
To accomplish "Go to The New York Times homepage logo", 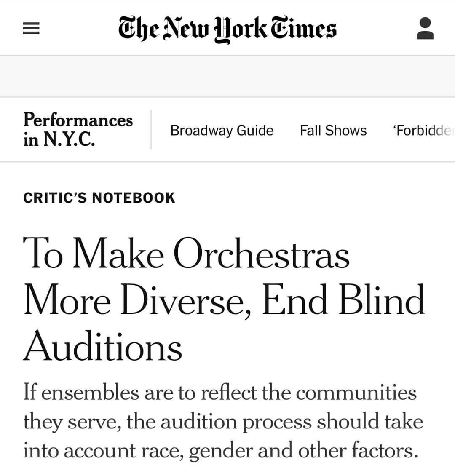I will pyautogui.click(x=227, y=29).
